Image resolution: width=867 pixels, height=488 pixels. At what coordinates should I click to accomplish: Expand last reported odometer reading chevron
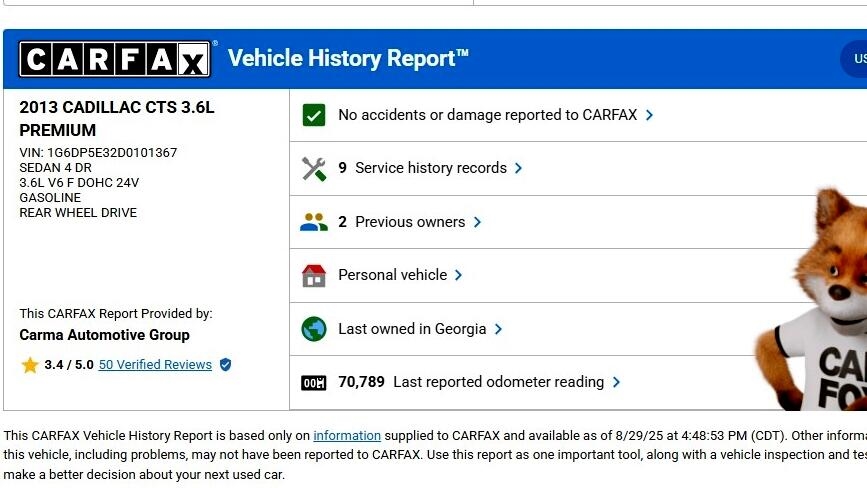tap(617, 382)
